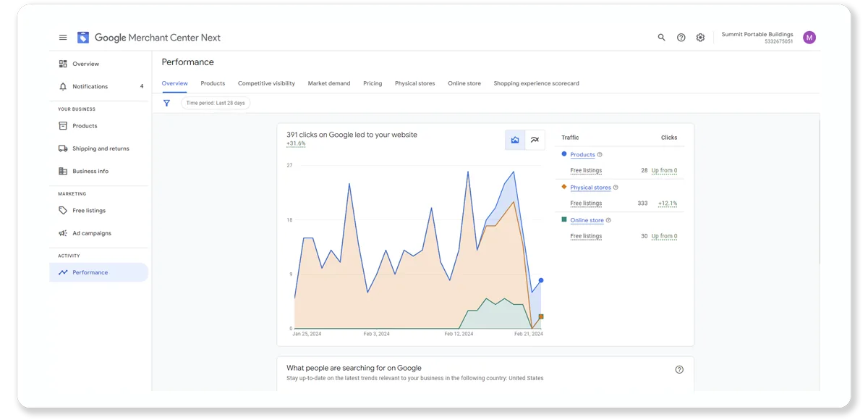Open the Online store tab

pos(464,83)
